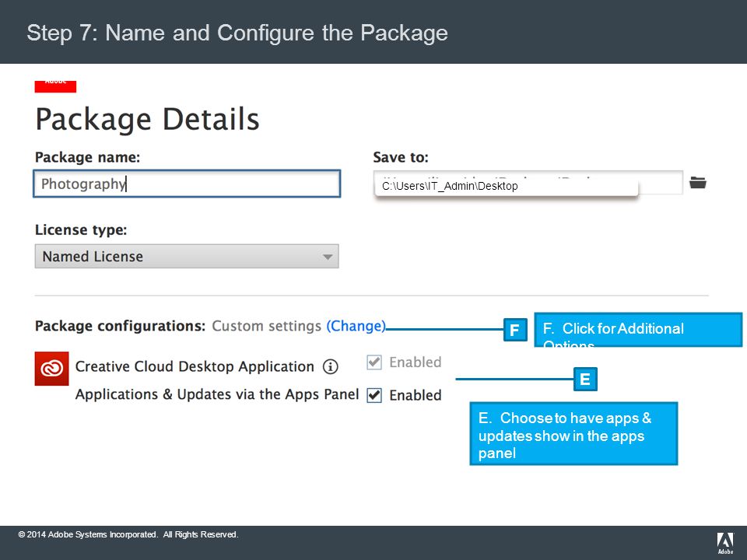Click the 'Package Details' heading
747x560 pixels.
pos(147,118)
